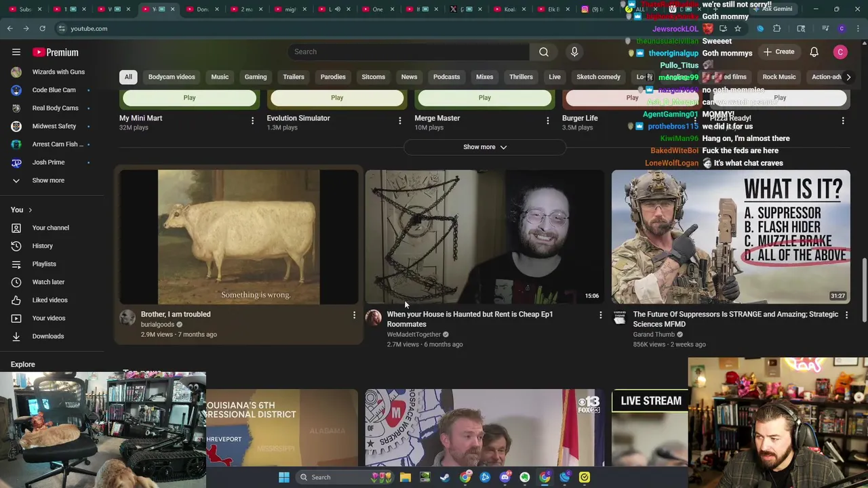Open options for Brother, I am troubled
Image resolution: width=868 pixels, height=488 pixels.
click(354, 314)
